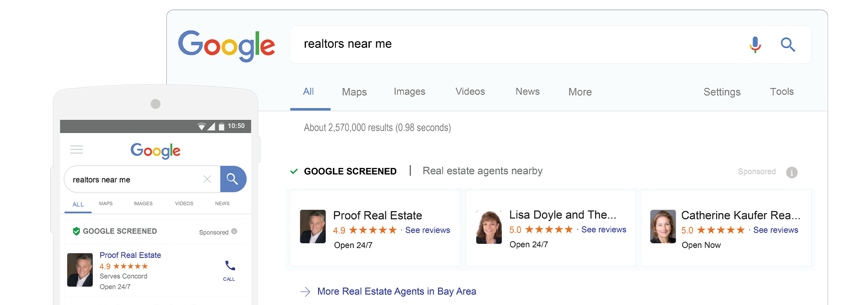The width and height of the screenshot is (868, 305).
Task: Open the Lisa Doyle and The... listing title
Action: (562, 215)
